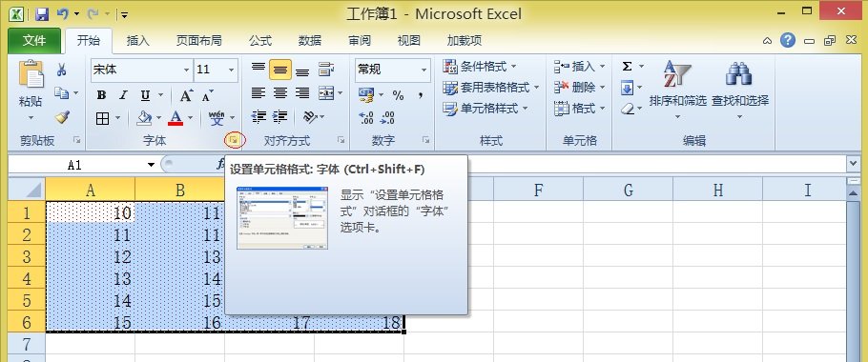This screenshot has width=868, height=362.
Task: Toggle Italic formatting
Action: [123, 95]
